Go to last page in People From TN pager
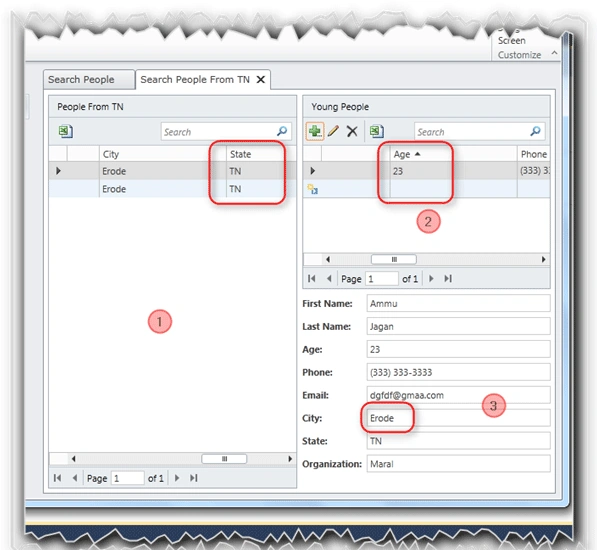 pyautogui.click(x=194, y=478)
